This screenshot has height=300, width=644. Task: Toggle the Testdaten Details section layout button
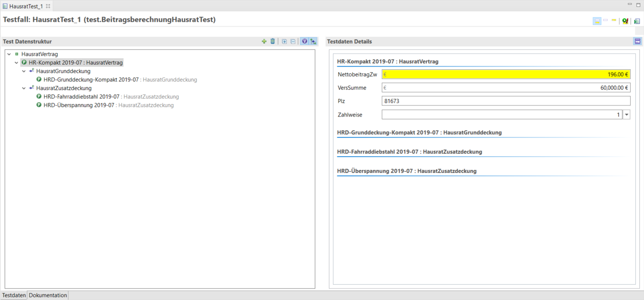click(638, 42)
